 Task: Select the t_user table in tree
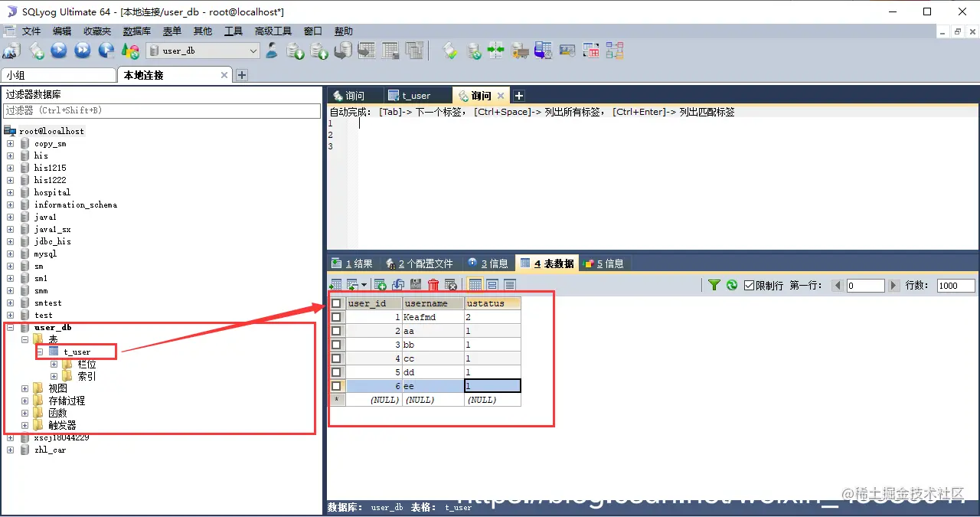click(77, 352)
